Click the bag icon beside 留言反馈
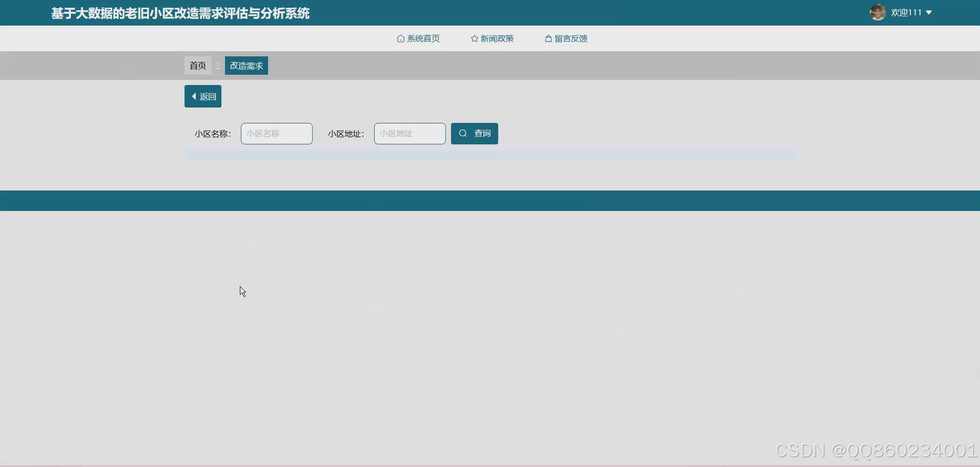 (548, 38)
